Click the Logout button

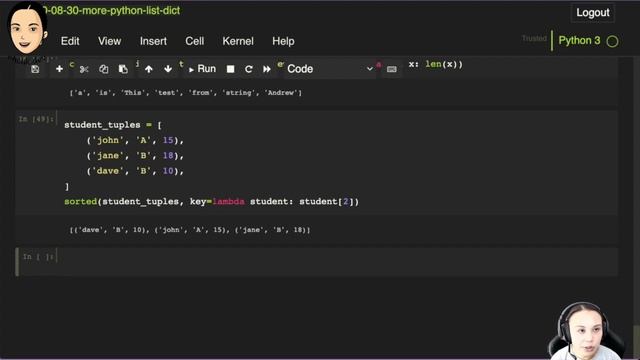593,13
